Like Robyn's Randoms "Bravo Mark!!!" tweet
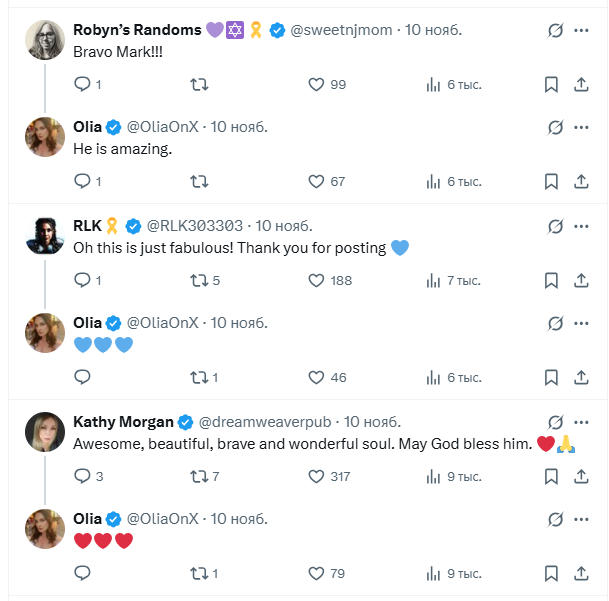Screen dimensions: 609x601 [x=317, y=85]
